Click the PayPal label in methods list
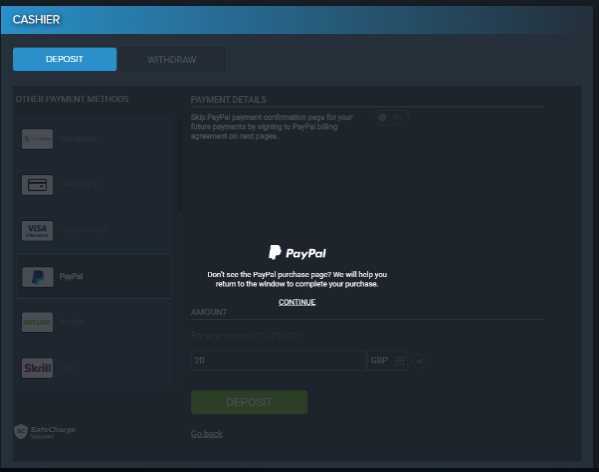The image size is (599, 472). 71,276
